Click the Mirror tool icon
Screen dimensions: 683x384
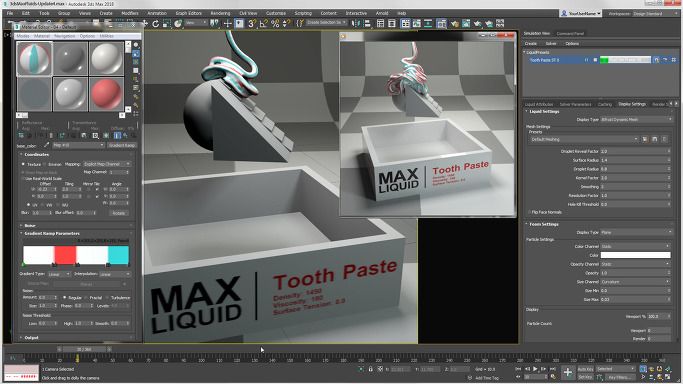pyautogui.click(x=356, y=24)
